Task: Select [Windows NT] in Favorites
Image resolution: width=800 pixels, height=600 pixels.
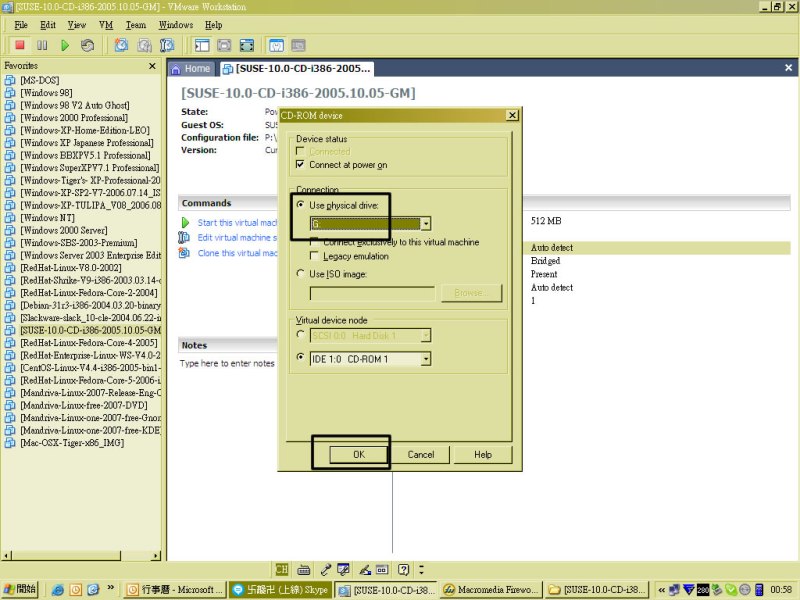Action: 47,218
